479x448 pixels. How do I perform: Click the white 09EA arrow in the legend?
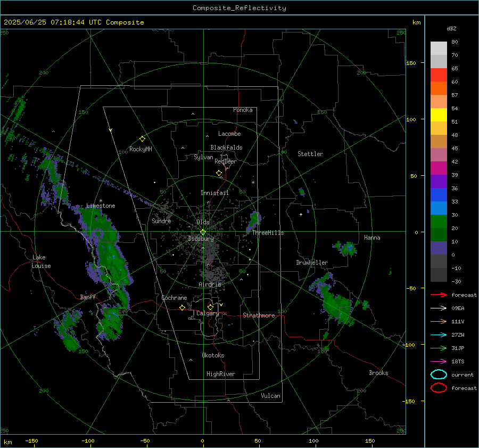click(439, 308)
